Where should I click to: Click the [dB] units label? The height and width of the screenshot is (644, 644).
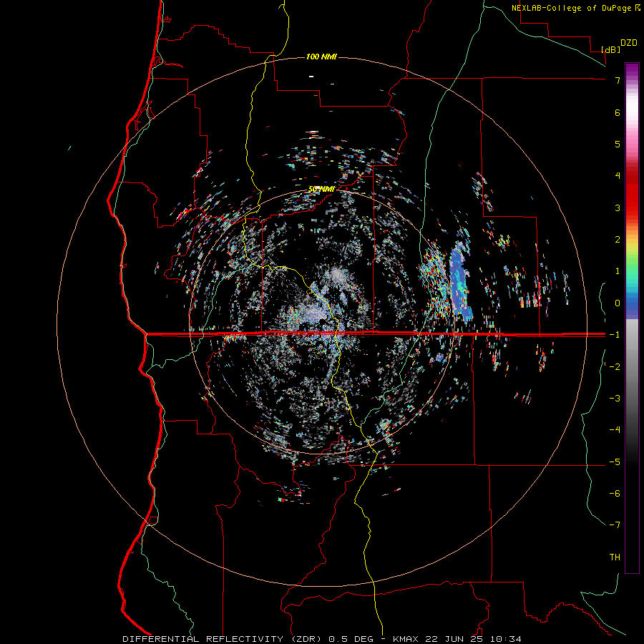[611, 49]
